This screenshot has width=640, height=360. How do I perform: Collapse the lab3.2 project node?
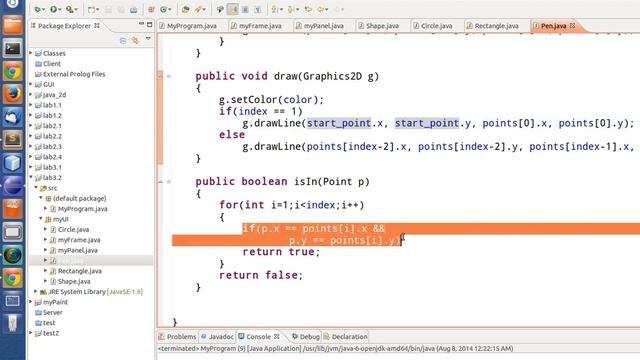point(31,177)
